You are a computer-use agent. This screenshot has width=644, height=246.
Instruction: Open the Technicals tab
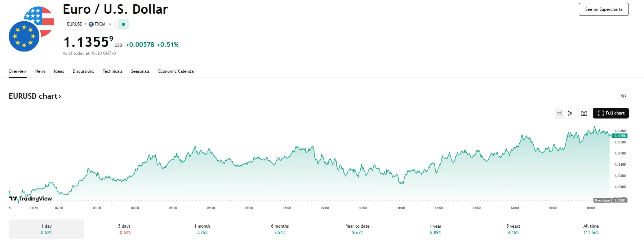pyautogui.click(x=112, y=71)
